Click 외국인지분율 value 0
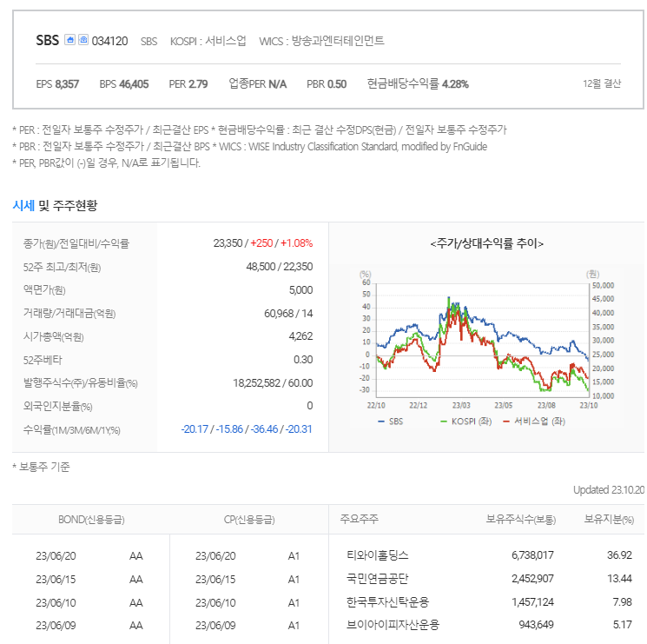The height and width of the screenshot is (644, 647). point(310,406)
